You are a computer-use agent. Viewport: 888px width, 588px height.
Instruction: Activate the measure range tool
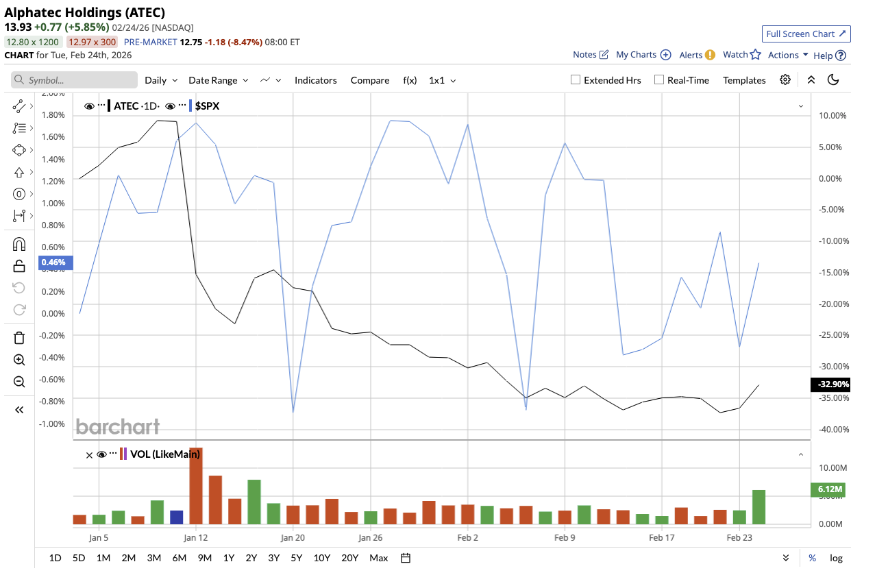coord(19,216)
